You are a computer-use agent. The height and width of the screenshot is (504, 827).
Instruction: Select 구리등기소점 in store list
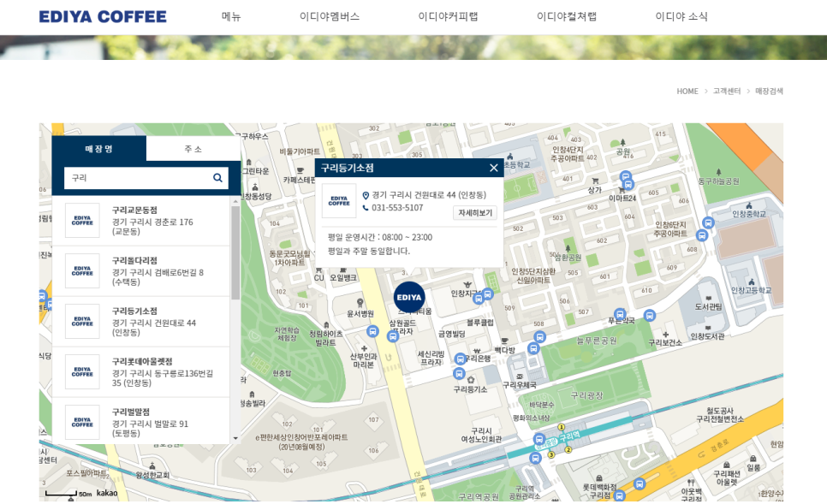point(140,322)
